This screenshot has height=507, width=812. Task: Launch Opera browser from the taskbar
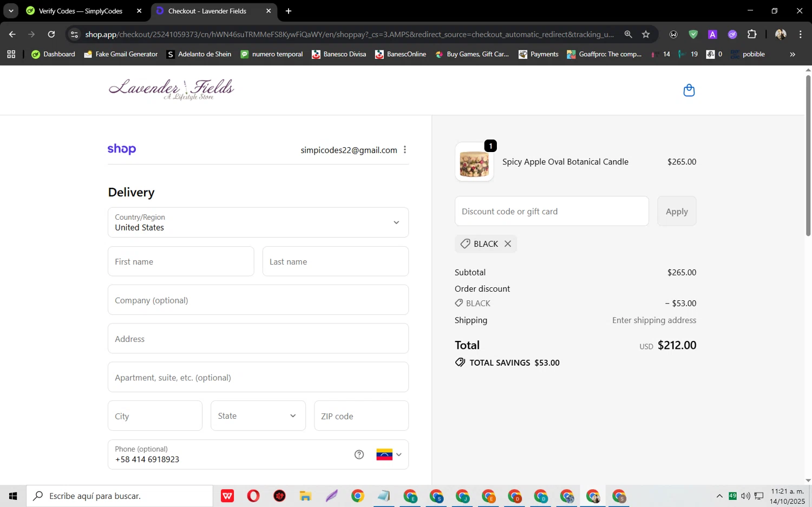[253, 496]
